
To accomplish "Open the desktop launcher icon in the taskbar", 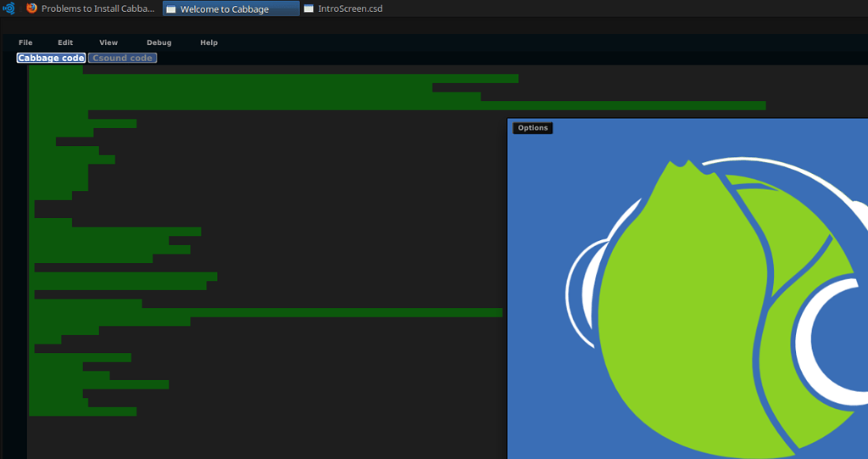I will pos(8,8).
